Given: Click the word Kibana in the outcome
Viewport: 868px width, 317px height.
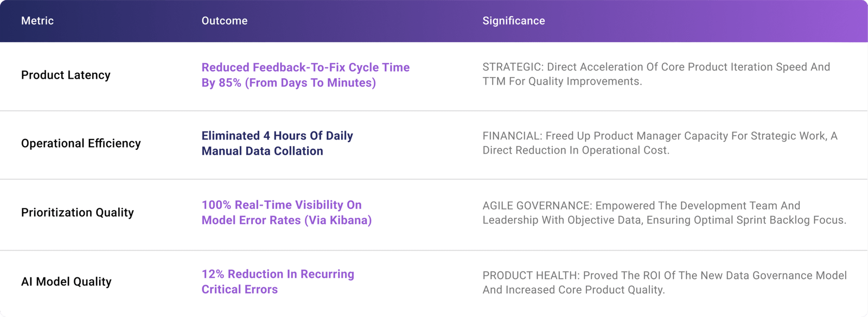Looking at the screenshot, I should (347, 220).
